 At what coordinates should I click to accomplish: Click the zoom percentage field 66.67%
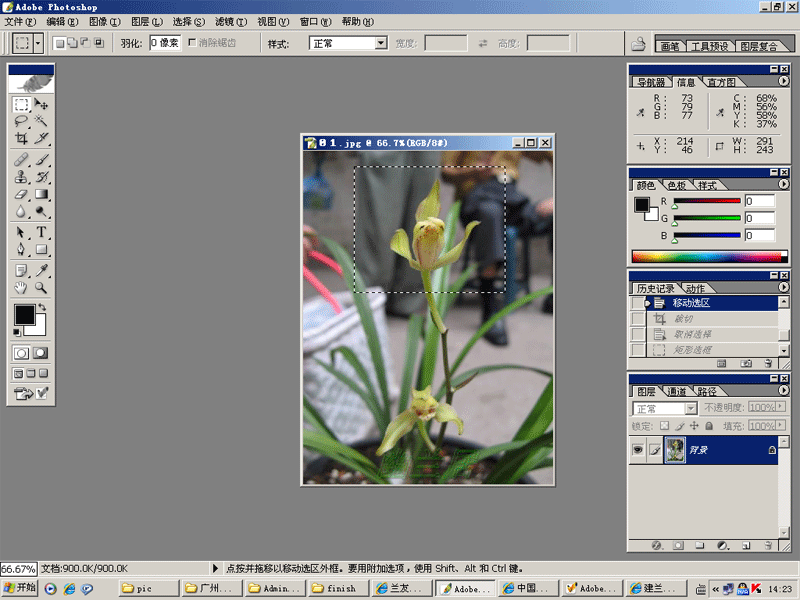(18, 568)
